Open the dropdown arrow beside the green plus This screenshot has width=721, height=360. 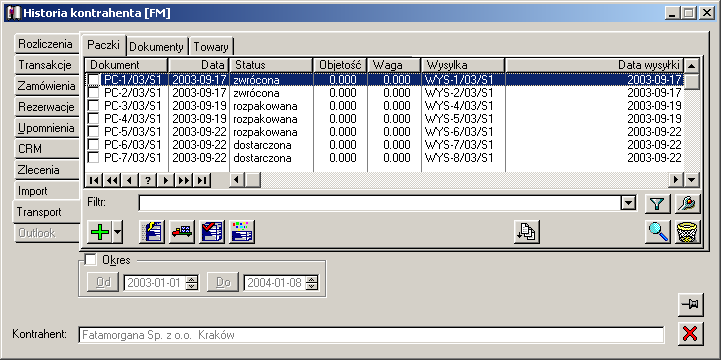[118, 232]
